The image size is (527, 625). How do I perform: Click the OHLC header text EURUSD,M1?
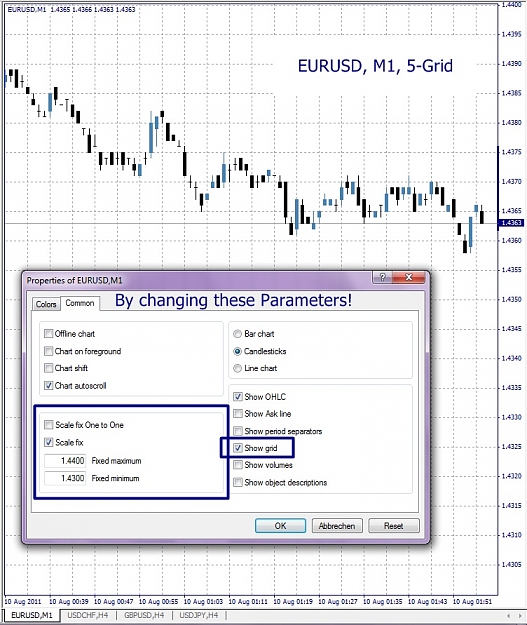pyautogui.click(x=27, y=9)
